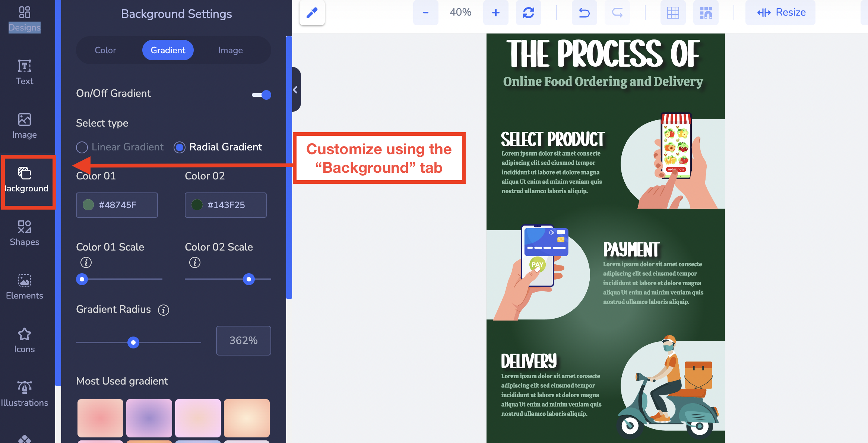
Task: Select the Linear Gradient radio option
Action: click(x=120, y=147)
